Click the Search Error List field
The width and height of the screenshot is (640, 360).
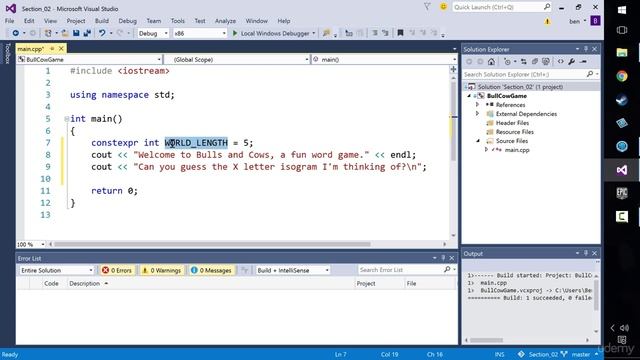407,270
